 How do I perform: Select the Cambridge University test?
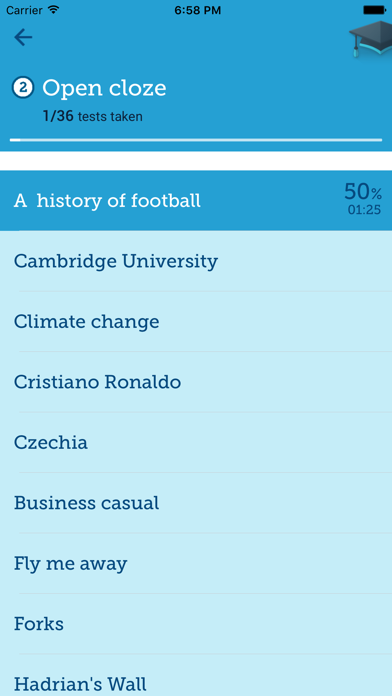click(x=196, y=261)
